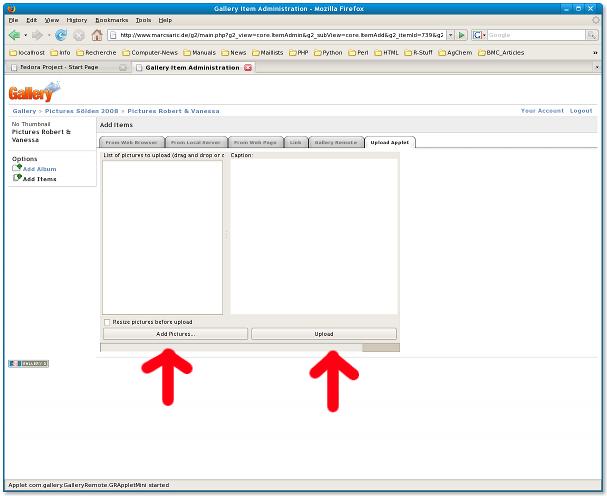Image resolution: width=607 pixels, height=496 pixels.
Task: Enable Resize pictures before upload checkbox
Action: coord(108,322)
